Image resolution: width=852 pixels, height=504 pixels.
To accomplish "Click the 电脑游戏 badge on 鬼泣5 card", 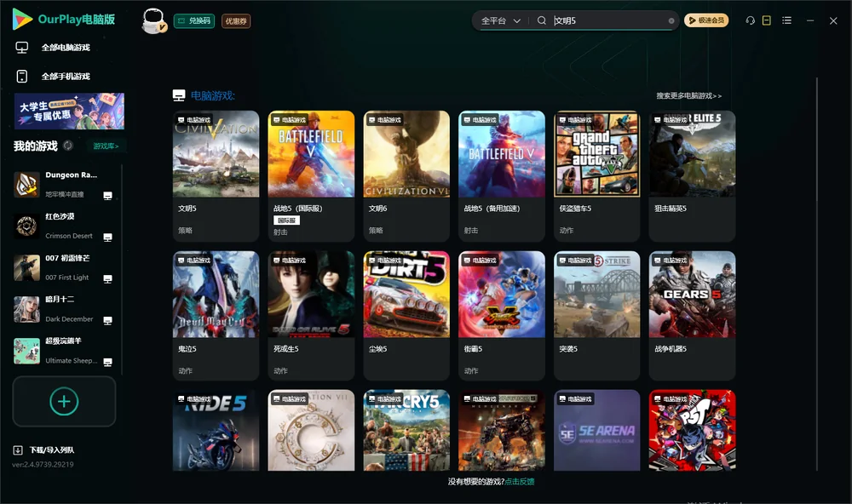I will click(194, 261).
